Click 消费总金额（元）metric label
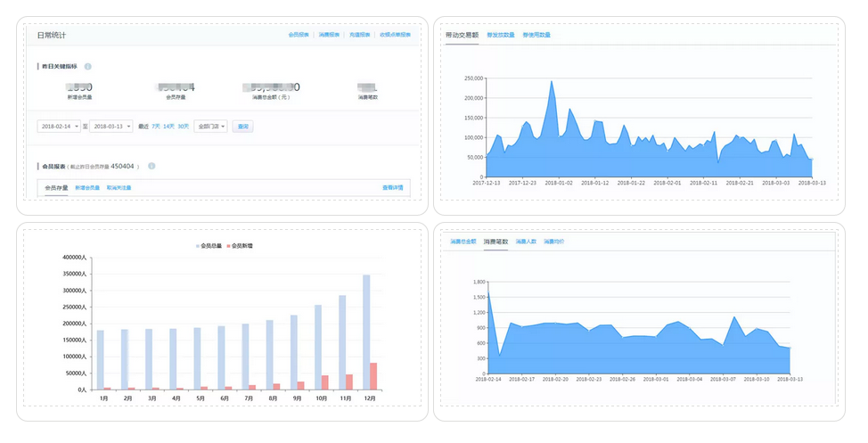This screenshot has width=868, height=443. coord(271,97)
